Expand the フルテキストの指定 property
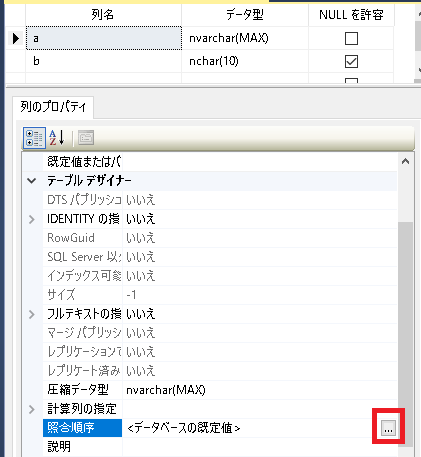This screenshot has width=421, height=457. click(32, 314)
